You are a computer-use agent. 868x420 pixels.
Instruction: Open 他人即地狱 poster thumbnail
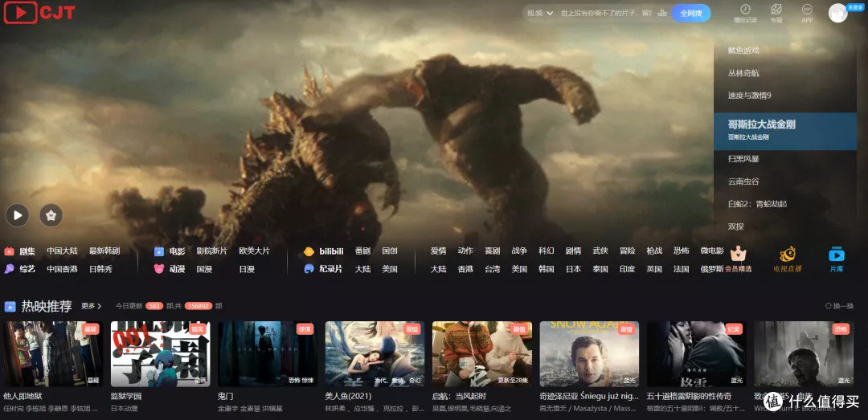53,354
